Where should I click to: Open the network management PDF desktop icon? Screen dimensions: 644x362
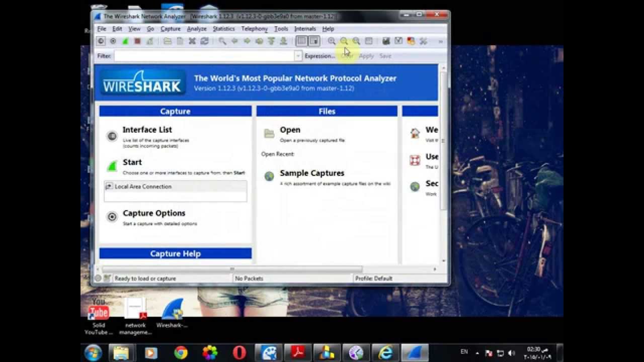135,317
